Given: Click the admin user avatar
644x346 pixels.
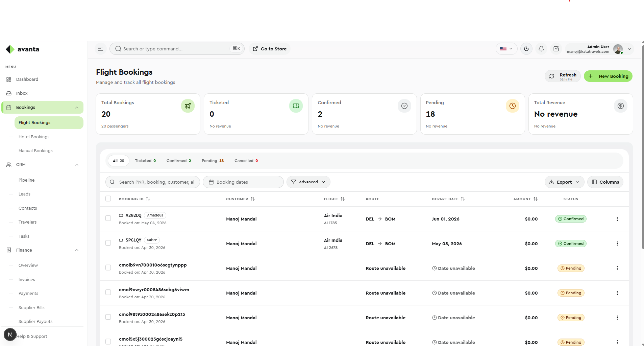Looking at the screenshot, I should pos(618,49).
